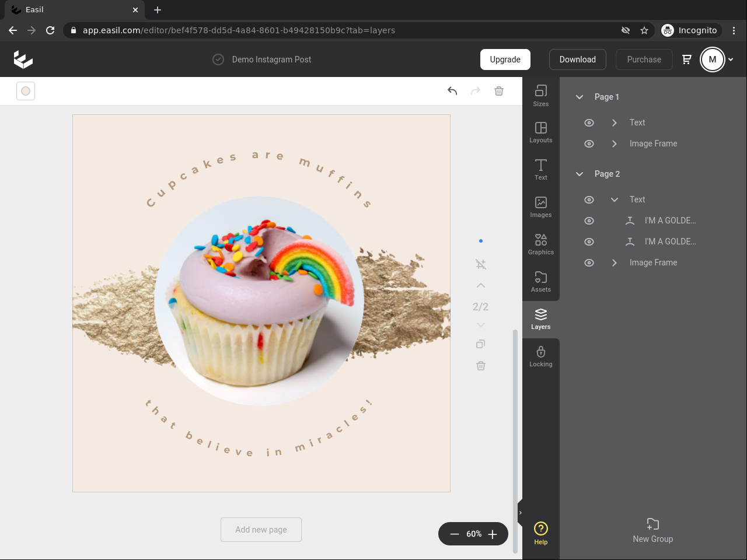Hide the Page 2 Image Frame layer
Screen dimensions: 747x560
tap(589, 262)
